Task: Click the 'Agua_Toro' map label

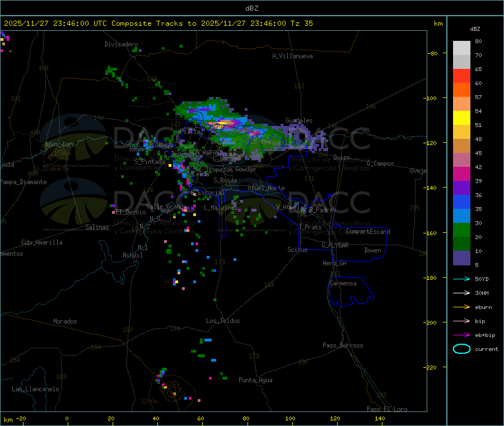Action: (60, 144)
